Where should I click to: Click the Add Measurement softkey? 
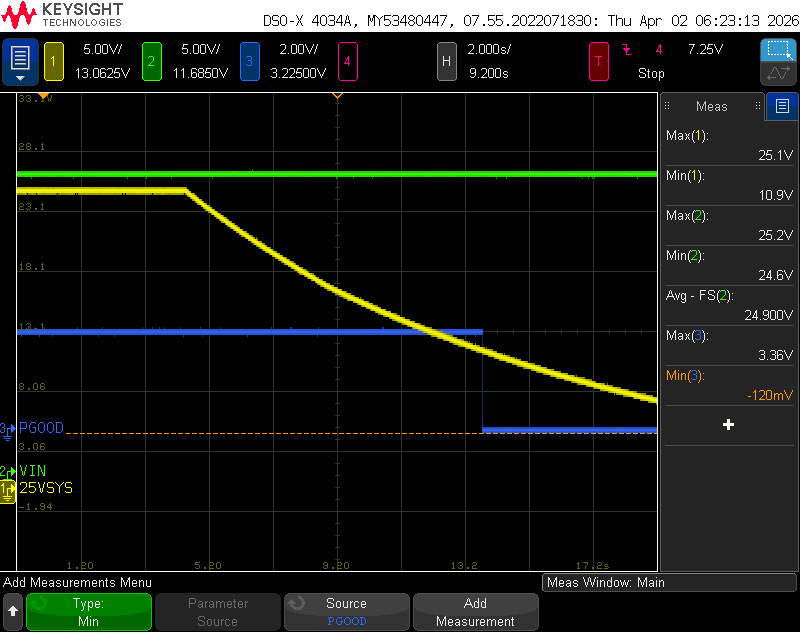click(x=476, y=612)
